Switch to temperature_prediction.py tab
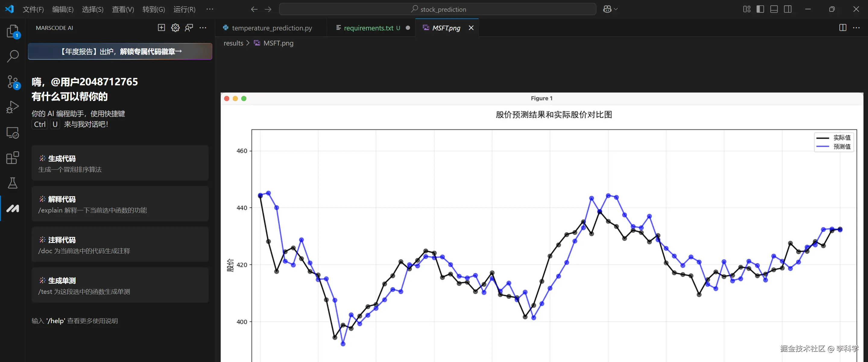The height and width of the screenshot is (362, 868). 272,28
